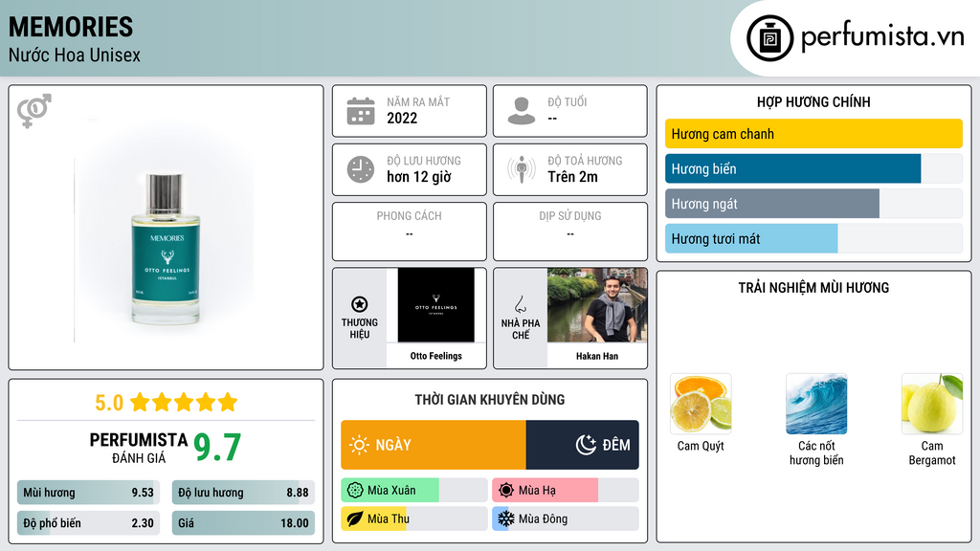The height and width of the screenshot is (551, 980).
Task: Click the Hợp hương chính heading
Action: click(813, 101)
